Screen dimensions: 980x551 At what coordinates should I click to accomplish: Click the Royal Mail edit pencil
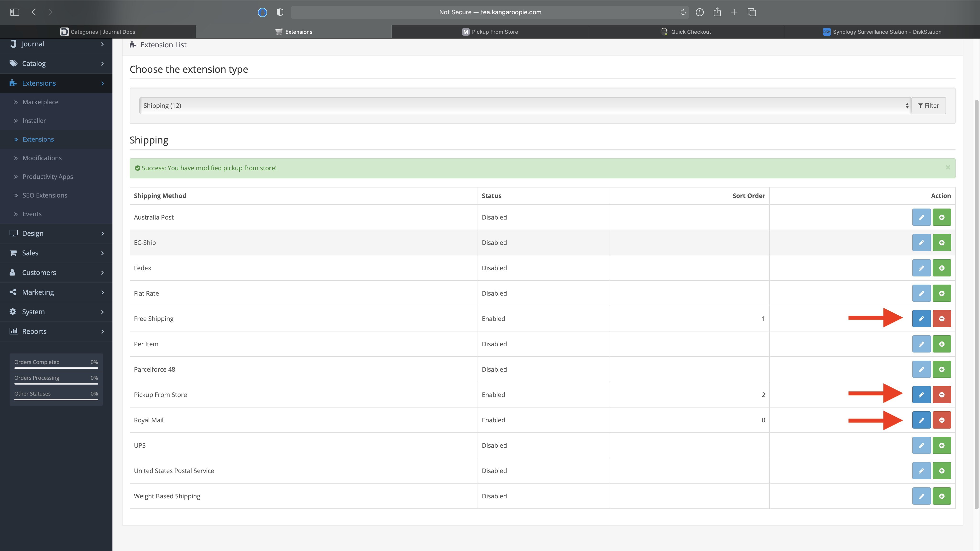click(x=921, y=420)
